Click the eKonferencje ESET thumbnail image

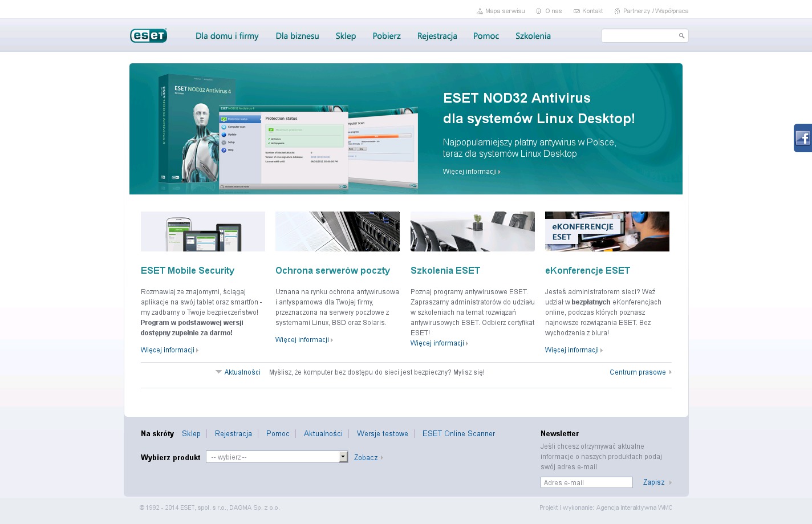click(607, 231)
